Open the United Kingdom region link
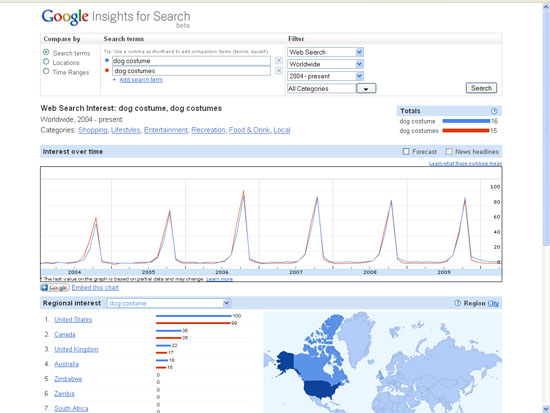The width and height of the screenshot is (550, 413). 76,349
